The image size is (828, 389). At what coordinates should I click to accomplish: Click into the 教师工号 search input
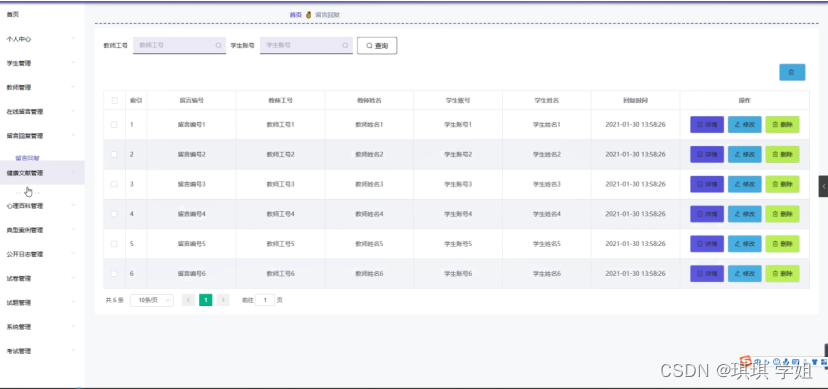[180, 45]
